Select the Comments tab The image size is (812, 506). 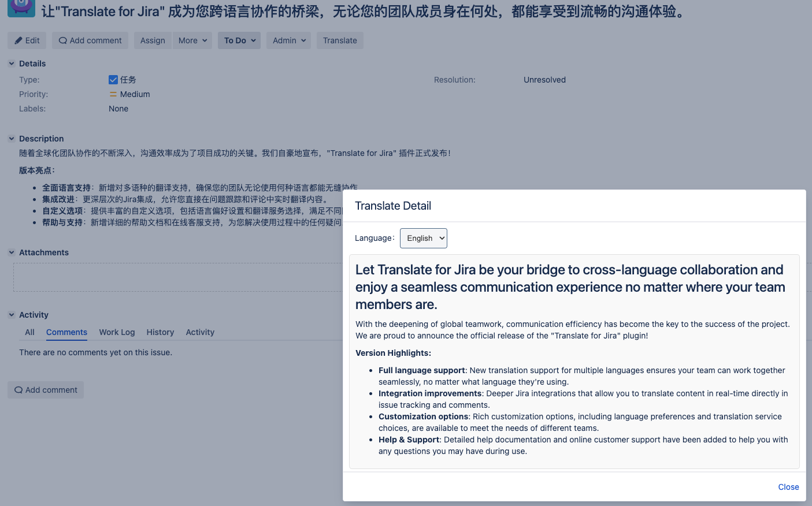66,332
